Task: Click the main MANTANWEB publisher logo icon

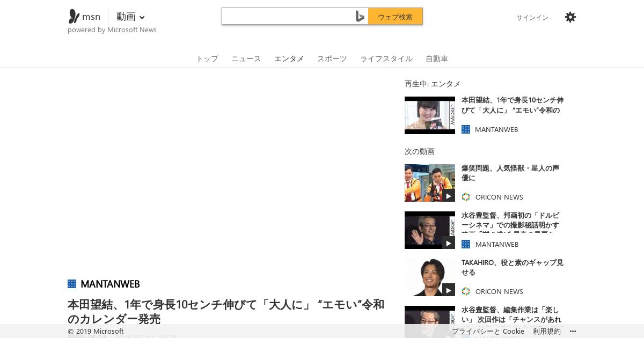Action: 72,284
